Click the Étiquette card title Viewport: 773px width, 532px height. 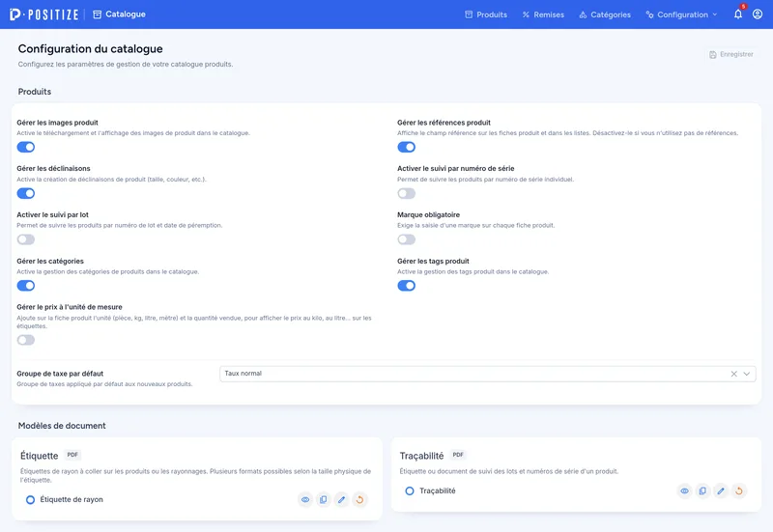click(x=39, y=456)
